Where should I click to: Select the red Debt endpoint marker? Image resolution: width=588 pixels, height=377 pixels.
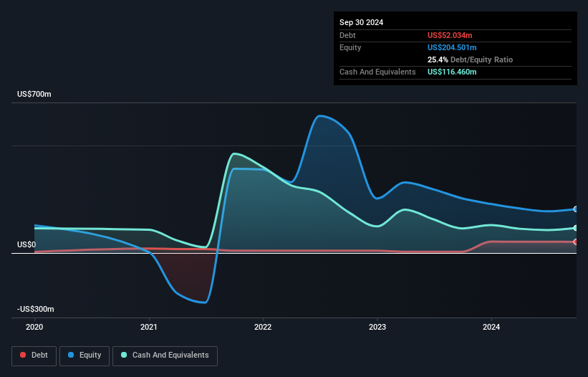(x=575, y=242)
